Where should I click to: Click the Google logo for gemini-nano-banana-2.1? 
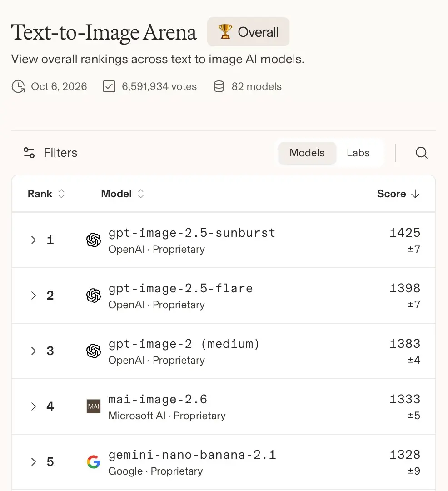point(94,462)
